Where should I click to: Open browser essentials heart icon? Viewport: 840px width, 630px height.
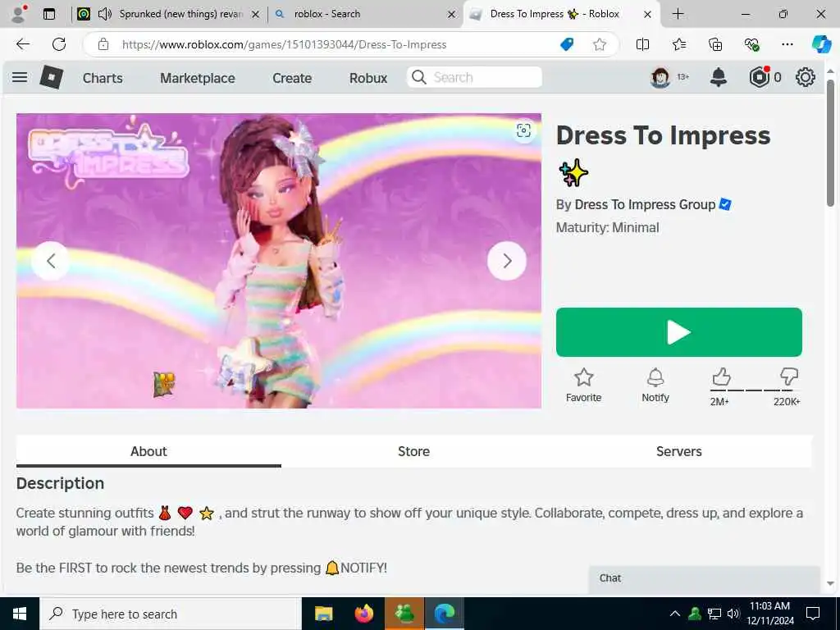[x=751, y=44]
